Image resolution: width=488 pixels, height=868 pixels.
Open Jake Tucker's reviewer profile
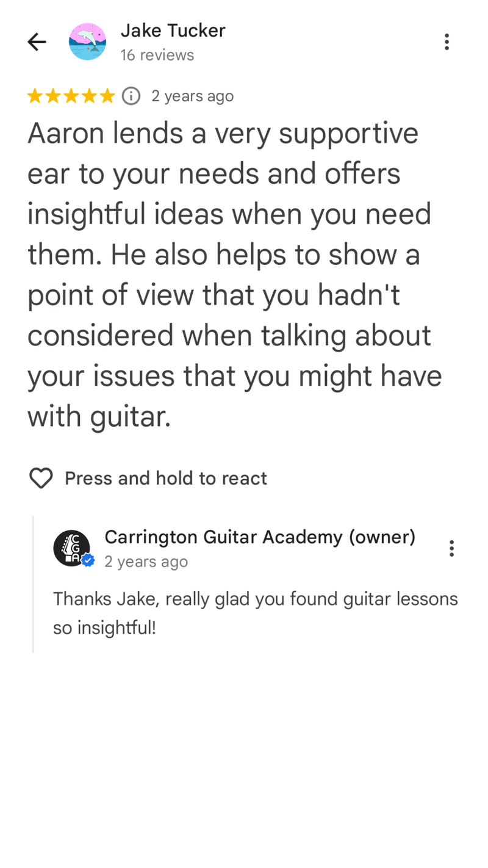(173, 31)
